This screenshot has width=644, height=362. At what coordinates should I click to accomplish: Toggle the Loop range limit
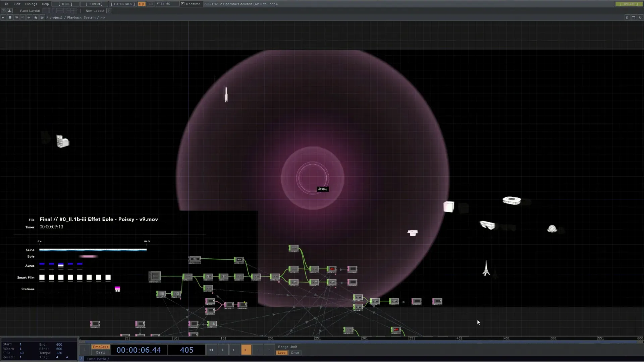(x=282, y=353)
